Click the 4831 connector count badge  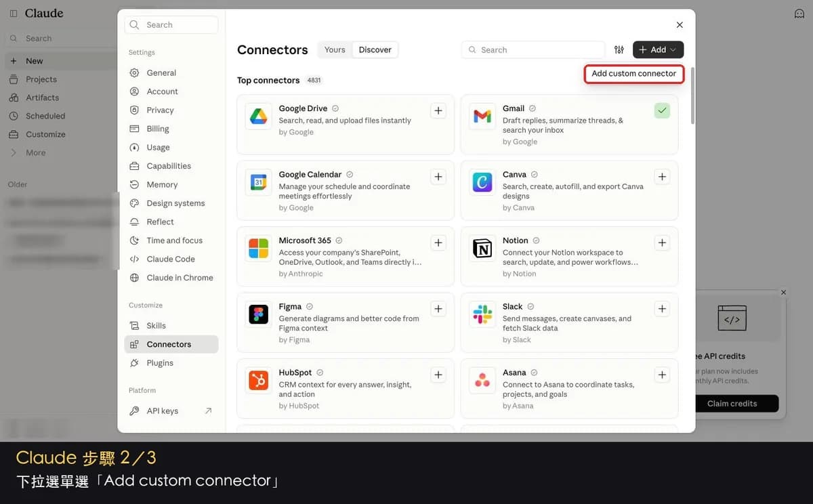point(314,81)
